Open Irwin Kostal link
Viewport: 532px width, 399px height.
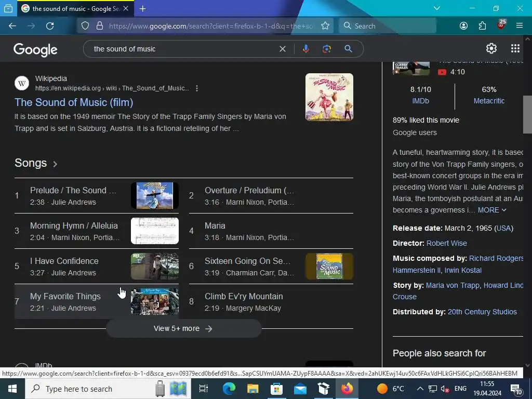(x=463, y=270)
